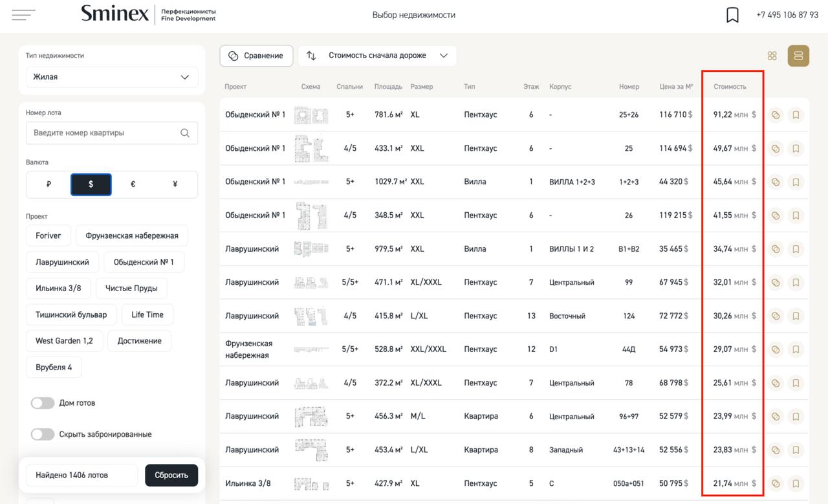Bookmark the 49,67 млн lot
828x504 pixels.
coord(796,149)
